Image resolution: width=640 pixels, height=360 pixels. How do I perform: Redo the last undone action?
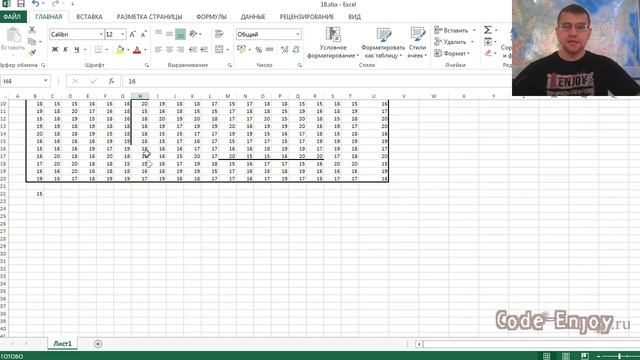pos(55,4)
